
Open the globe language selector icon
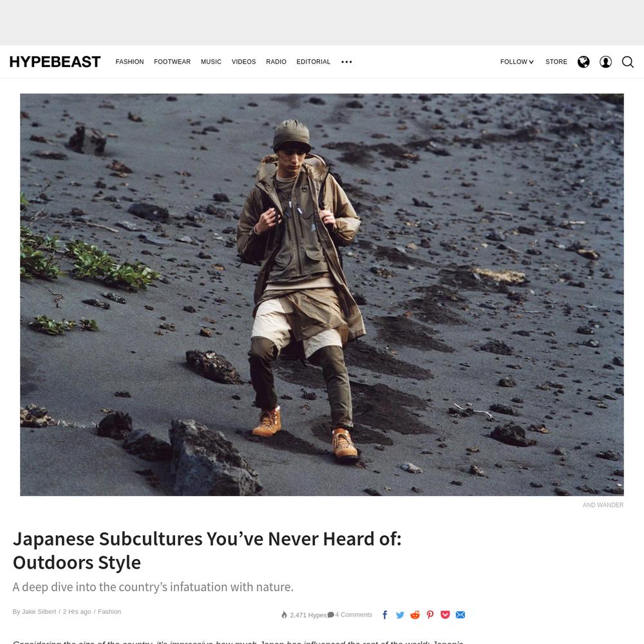(583, 62)
